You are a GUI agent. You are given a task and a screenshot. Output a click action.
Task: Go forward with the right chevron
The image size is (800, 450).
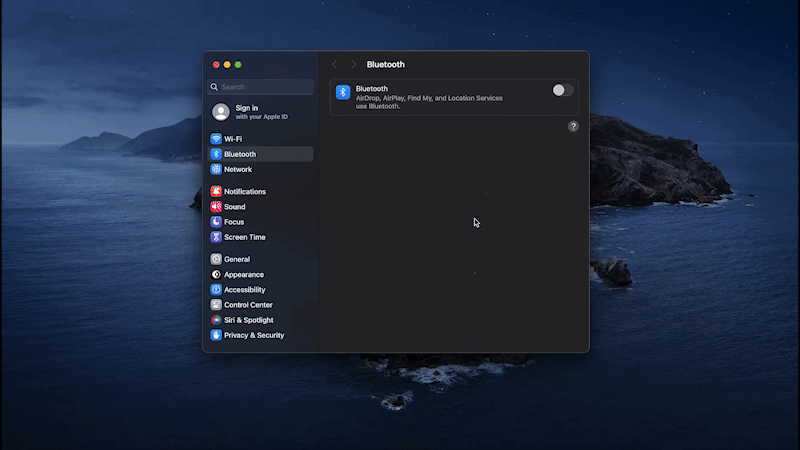click(x=353, y=65)
